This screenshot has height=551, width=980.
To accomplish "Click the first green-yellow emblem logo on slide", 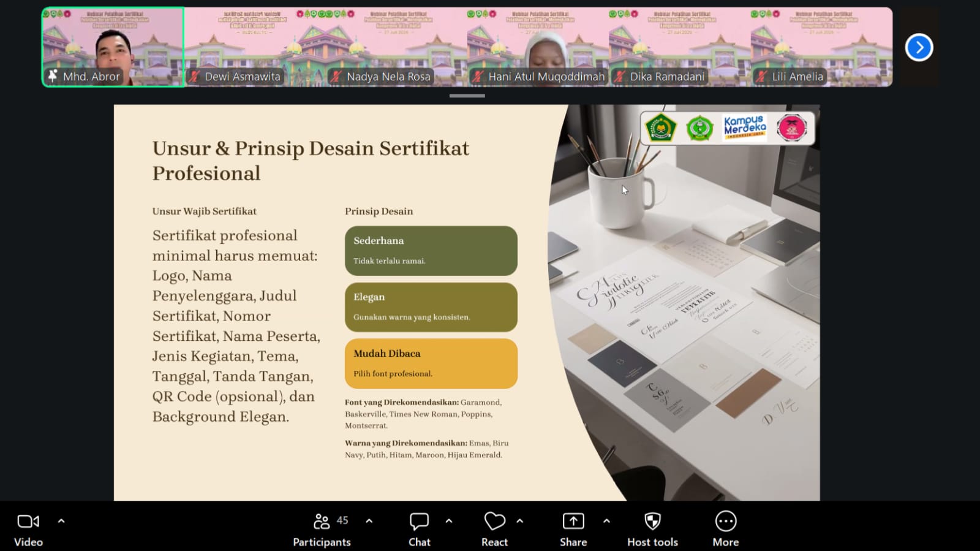I will [660, 127].
